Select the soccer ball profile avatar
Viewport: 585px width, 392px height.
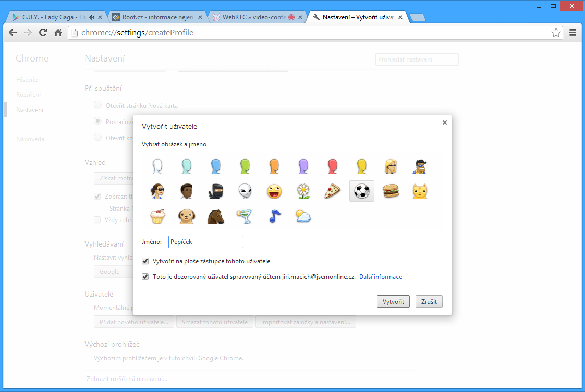(361, 191)
